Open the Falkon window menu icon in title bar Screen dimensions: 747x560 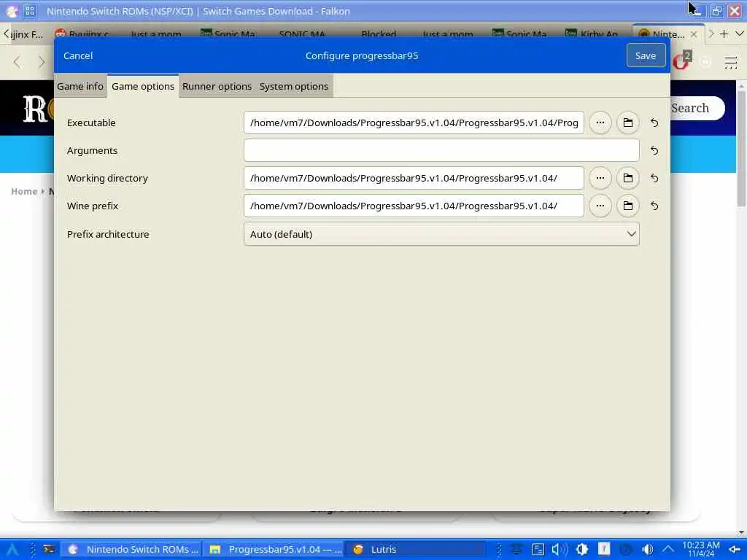pos(12,11)
